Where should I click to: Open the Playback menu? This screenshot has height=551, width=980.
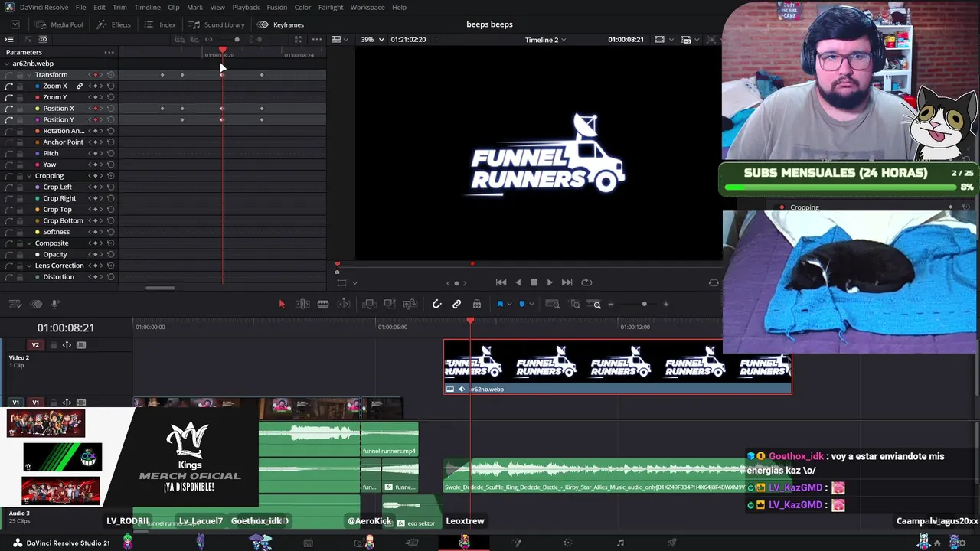pyautogui.click(x=246, y=8)
